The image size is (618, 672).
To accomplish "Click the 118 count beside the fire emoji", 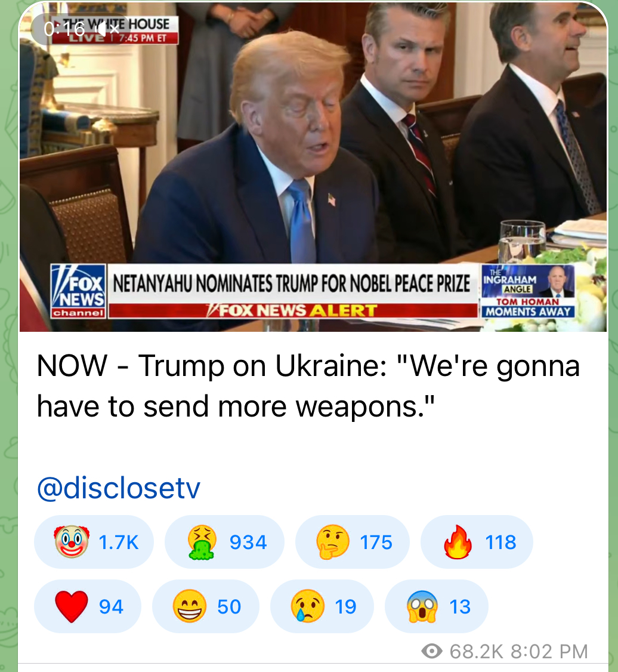I will [x=500, y=542].
